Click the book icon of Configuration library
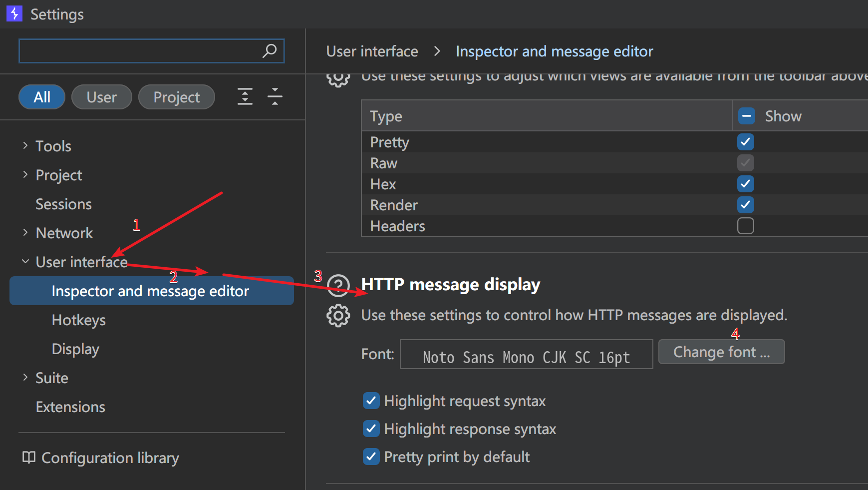Viewport: 868px width, 490px height. point(29,458)
